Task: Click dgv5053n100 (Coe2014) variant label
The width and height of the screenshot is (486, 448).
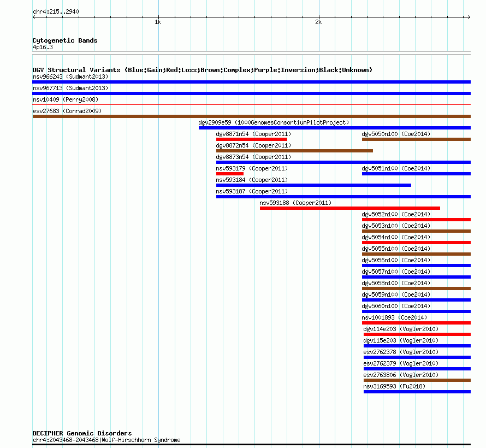Action: pos(396,226)
